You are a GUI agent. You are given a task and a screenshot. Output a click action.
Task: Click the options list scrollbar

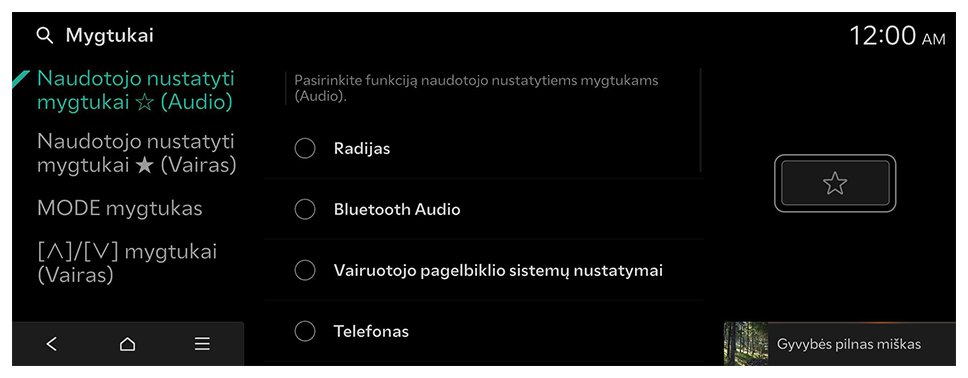(701, 120)
